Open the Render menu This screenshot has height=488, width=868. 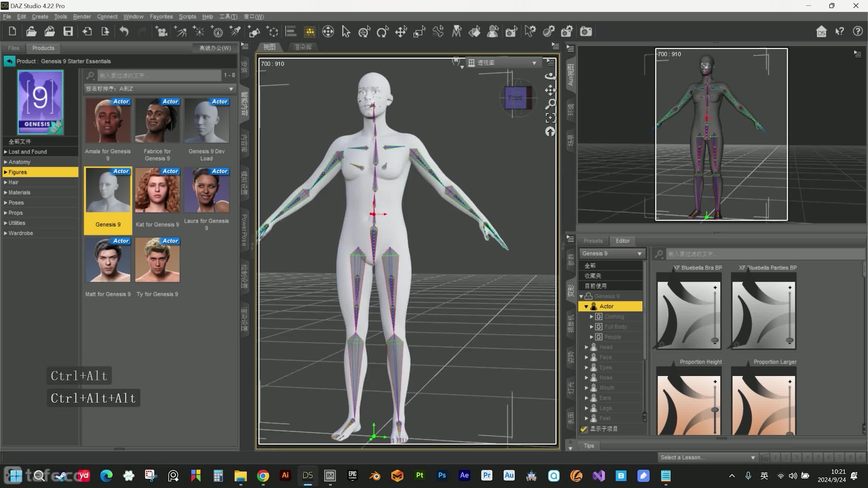[82, 17]
